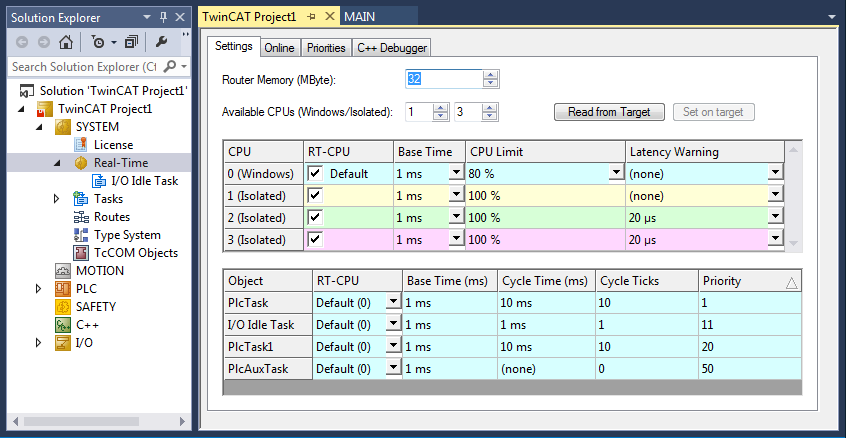
Task: Click the Forward navigation icon in Solution Explorer
Action: tap(44, 43)
